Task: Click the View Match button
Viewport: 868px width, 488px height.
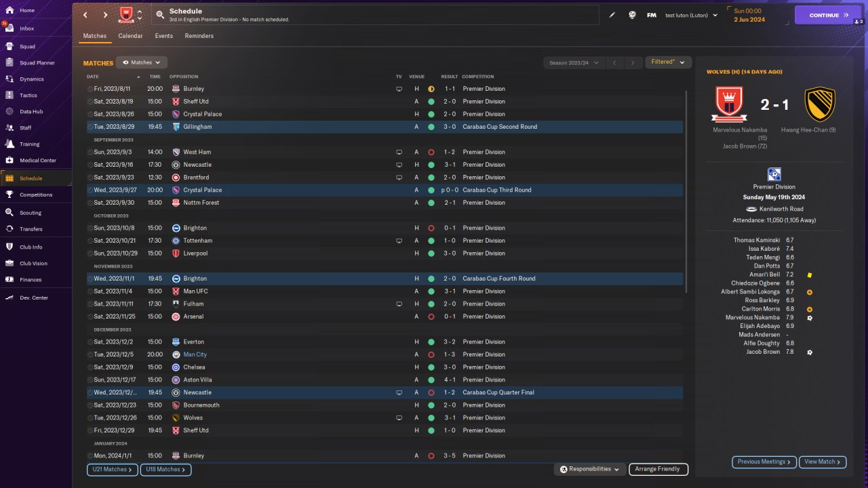Action: [823, 462]
